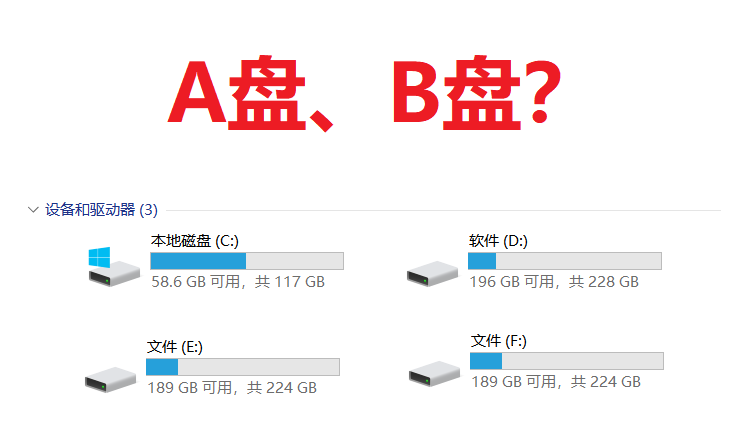The image size is (735, 435).
Task: Select the 软件 (D:) label
Action: click(x=498, y=241)
